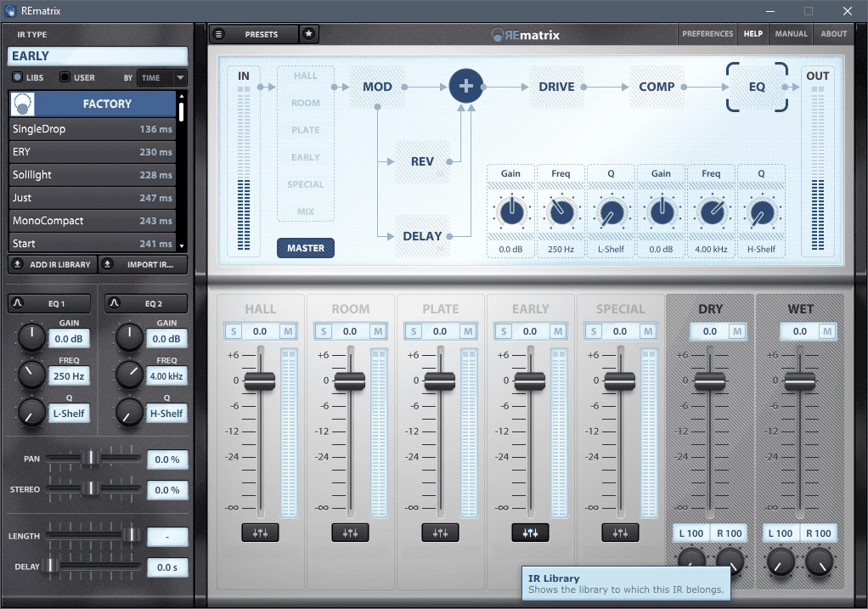Solo the ROOM channel
This screenshot has width=868, height=609.
coord(324,331)
